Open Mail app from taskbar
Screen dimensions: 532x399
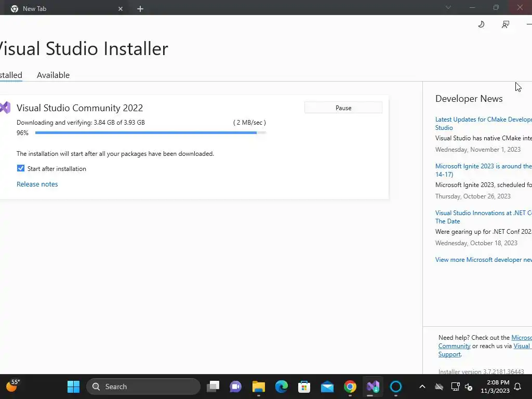pyautogui.click(x=327, y=387)
